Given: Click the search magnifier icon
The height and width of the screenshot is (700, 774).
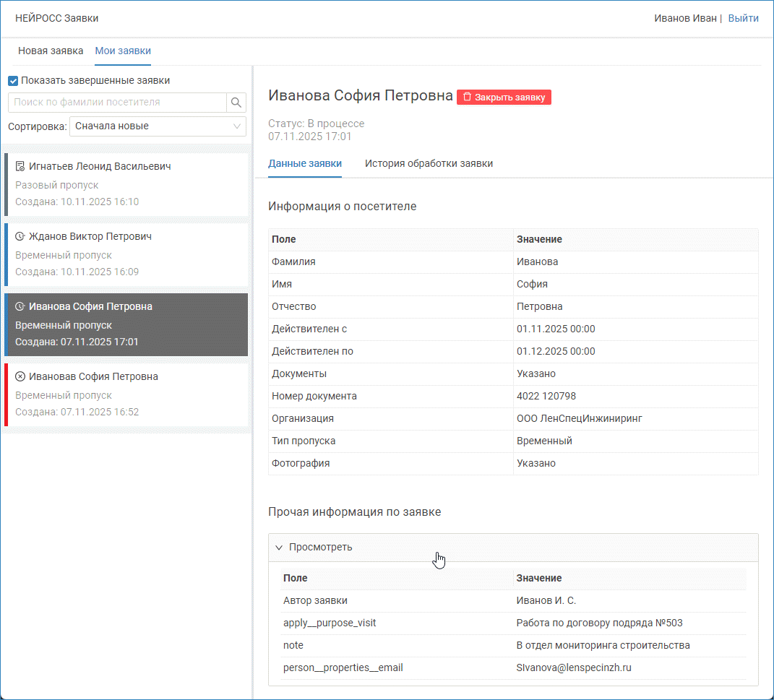Looking at the screenshot, I should click(236, 103).
